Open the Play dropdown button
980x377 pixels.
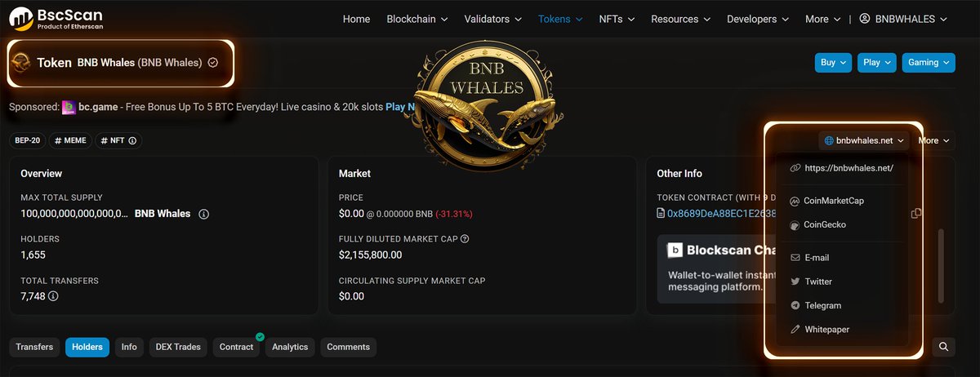[877, 63]
